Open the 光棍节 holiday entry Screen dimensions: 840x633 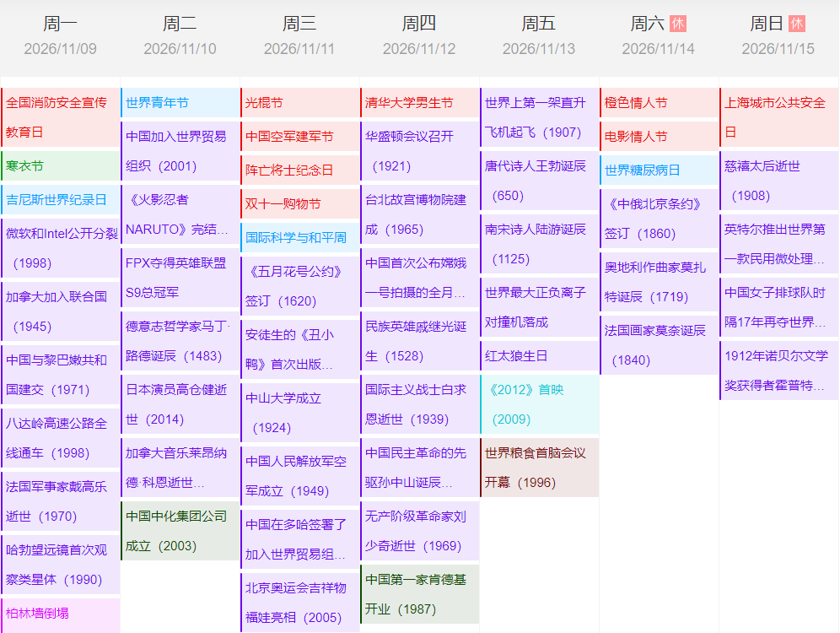[x=300, y=103]
